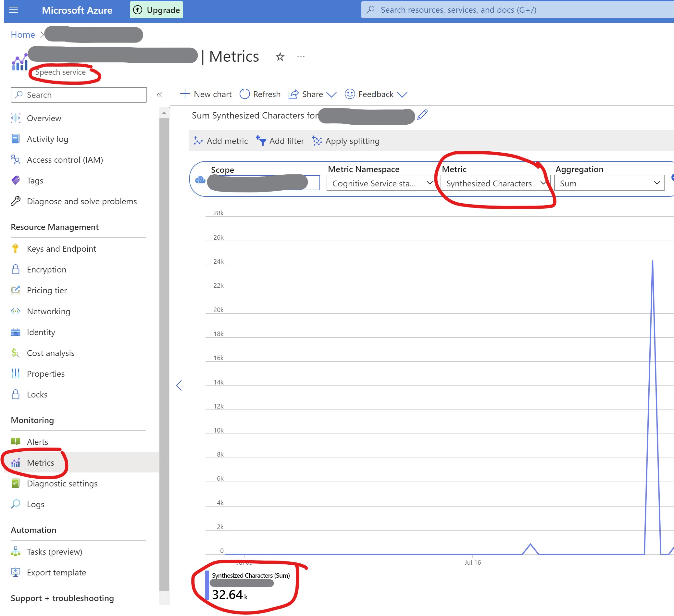The width and height of the screenshot is (674, 616).
Task: Click the chart's left navigation arrow
Action: click(179, 385)
